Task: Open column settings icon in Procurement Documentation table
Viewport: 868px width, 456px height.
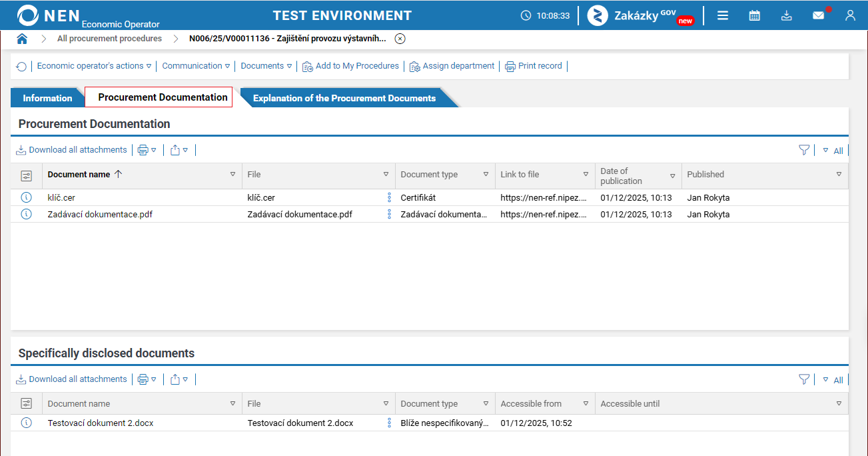Action: [x=27, y=175]
